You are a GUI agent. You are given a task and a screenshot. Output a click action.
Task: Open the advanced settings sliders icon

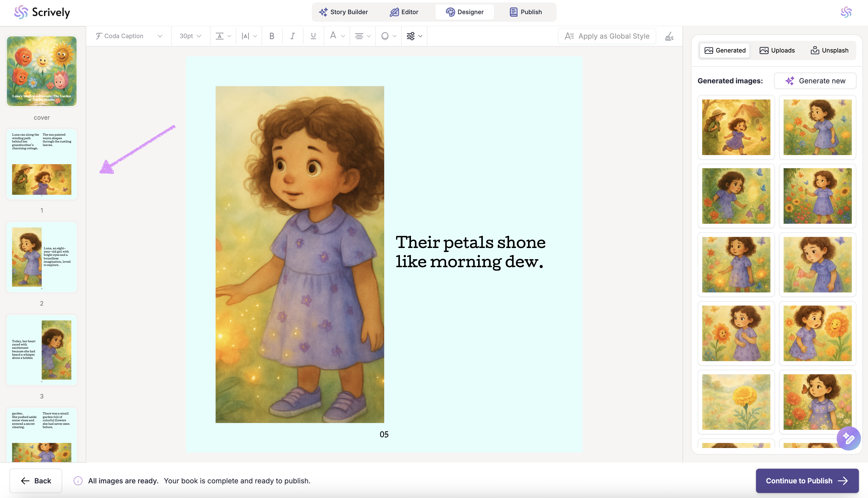click(x=414, y=36)
